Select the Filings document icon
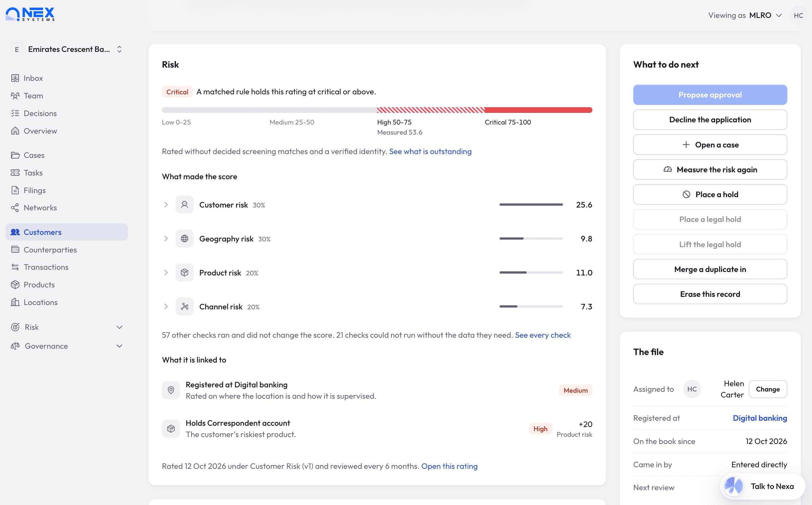This screenshot has width=812, height=505. point(15,190)
